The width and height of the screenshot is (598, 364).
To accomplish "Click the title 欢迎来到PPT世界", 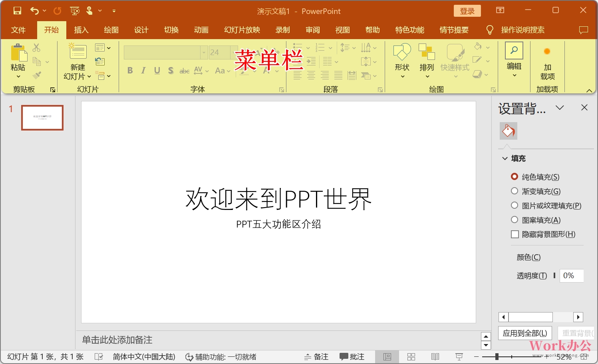I will click(x=278, y=199).
